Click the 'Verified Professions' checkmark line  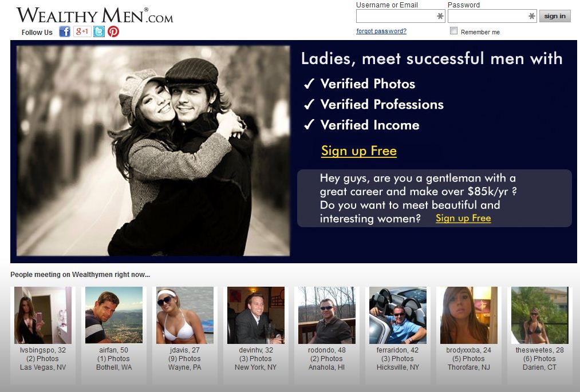pyautogui.click(x=373, y=105)
